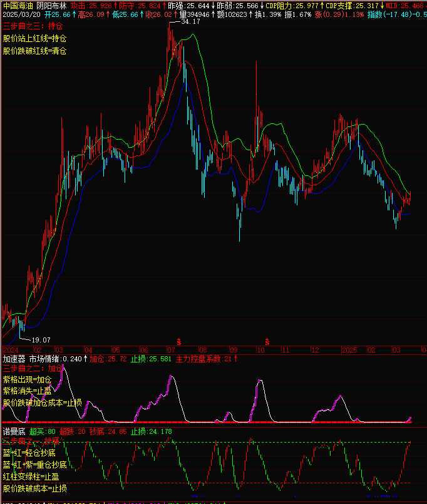Click the stock name 中国海油
Image resolution: width=427 pixels, height=504 pixels.
click(x=18, y=6)
